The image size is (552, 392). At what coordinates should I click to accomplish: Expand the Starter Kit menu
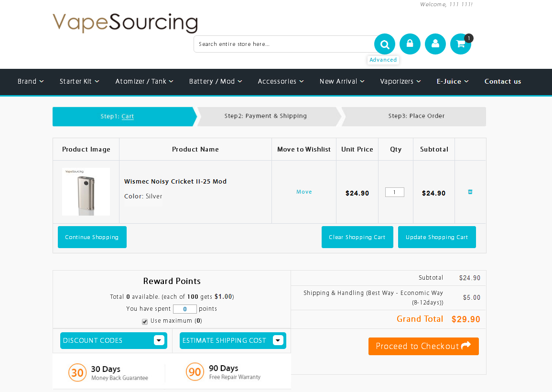tap(79, 81)
